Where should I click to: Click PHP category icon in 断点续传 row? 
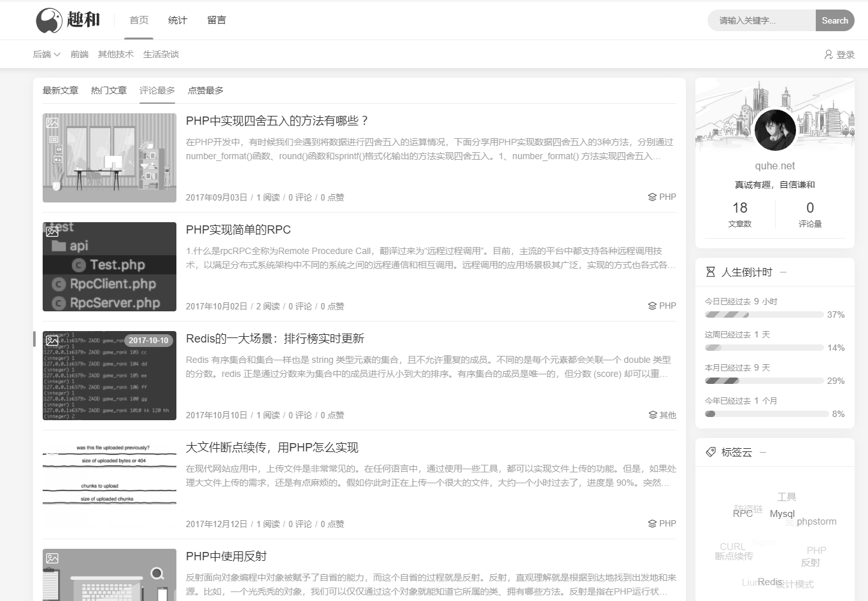(x=652, y=524)
